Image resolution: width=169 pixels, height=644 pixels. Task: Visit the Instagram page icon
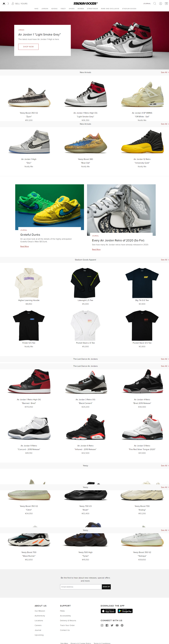[x=102, y=625]
